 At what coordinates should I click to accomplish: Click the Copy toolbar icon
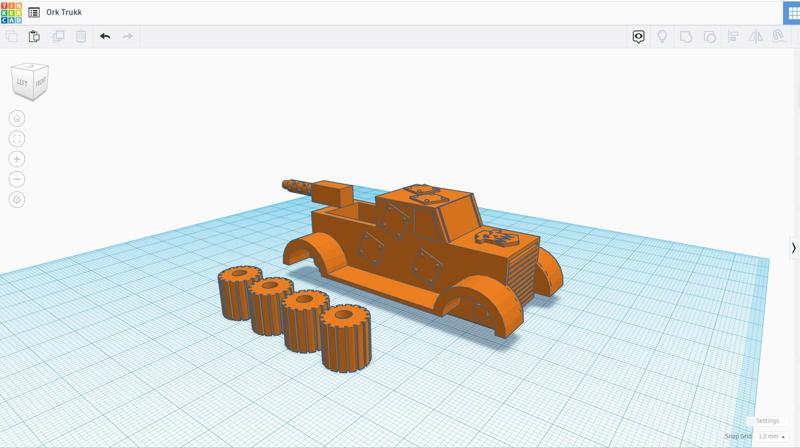click(x=11, y=36)
